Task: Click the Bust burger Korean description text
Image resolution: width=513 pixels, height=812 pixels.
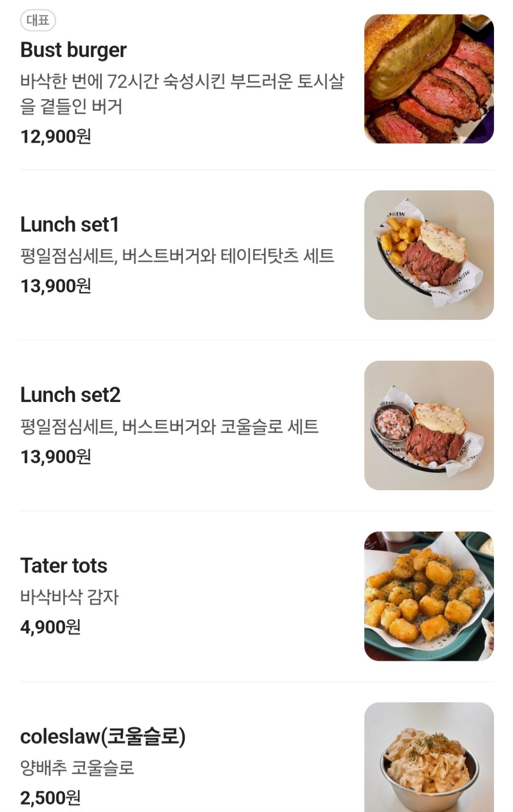Action: click(182, 94)
